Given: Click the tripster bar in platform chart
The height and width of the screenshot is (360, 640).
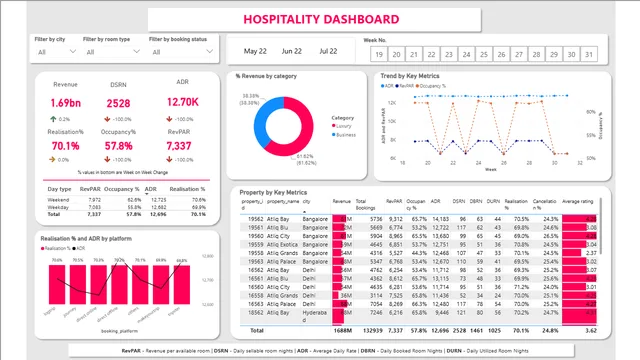Looking at the screenshot, I should pyautogui.click(x=182, y=284).
